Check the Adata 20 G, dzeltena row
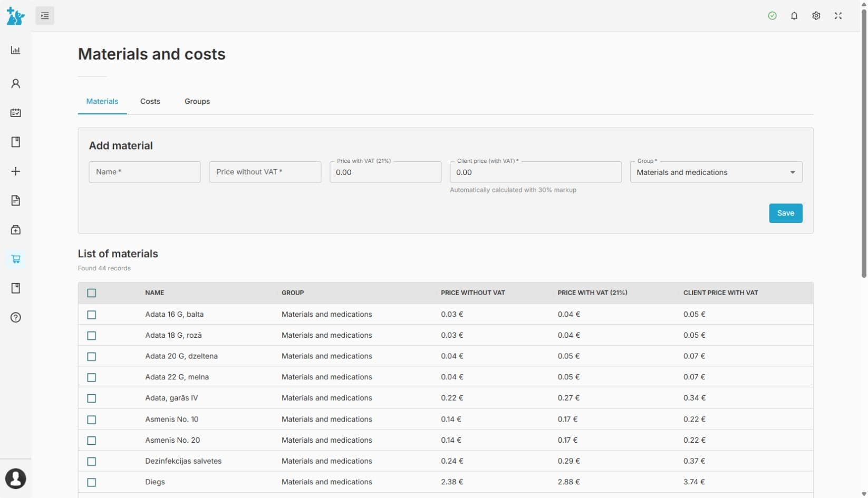The height and width of the screenshot is (498, 868). [x=92, y=357]
